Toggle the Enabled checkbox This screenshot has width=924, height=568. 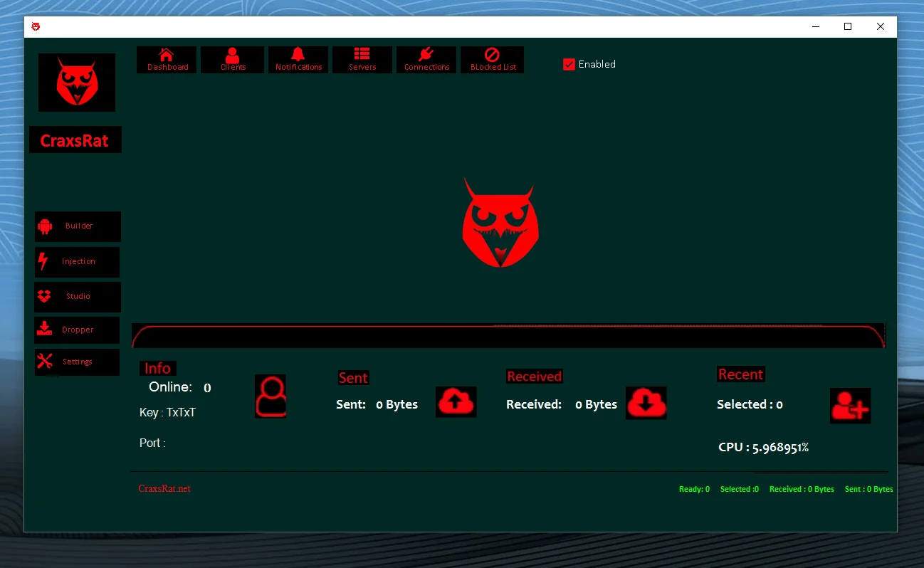(x=569, y=64)
